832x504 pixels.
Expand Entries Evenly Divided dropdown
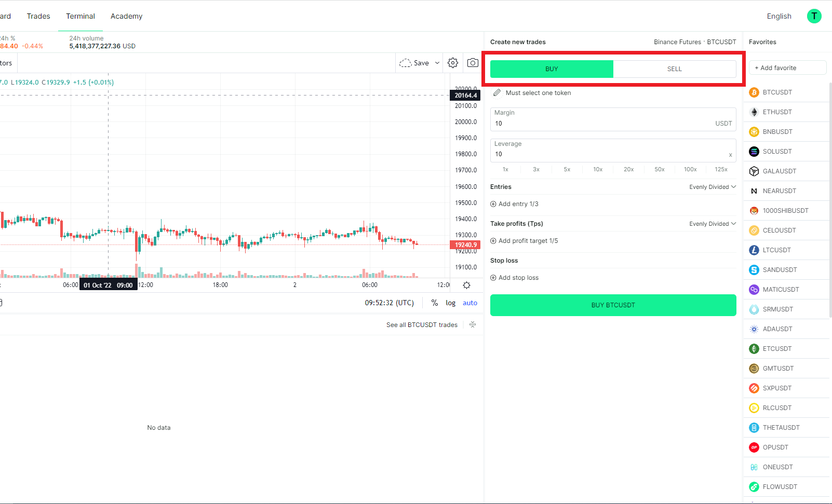pos(712,187)
